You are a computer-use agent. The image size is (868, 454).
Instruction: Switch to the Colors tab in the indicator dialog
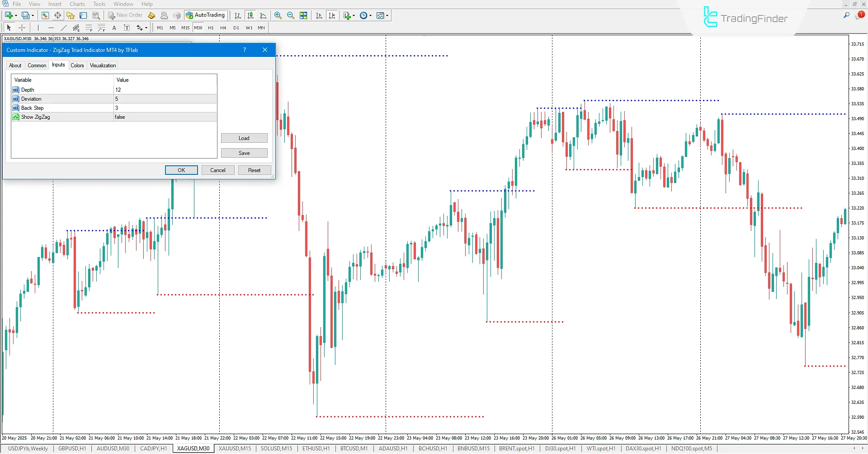(x=77, y=65)
